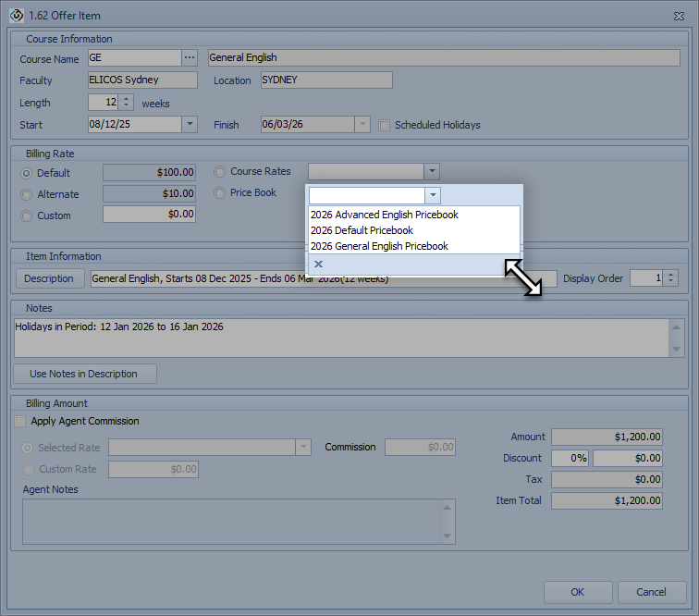Decrease the Display Order value
Viewport: 699px width, 616px height.
point(670,282)
